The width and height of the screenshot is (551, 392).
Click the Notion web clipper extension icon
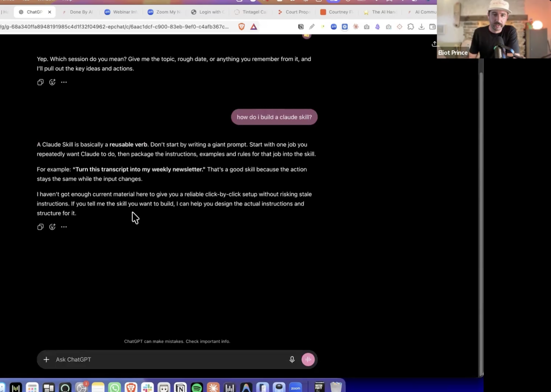[x=301, y=27]
